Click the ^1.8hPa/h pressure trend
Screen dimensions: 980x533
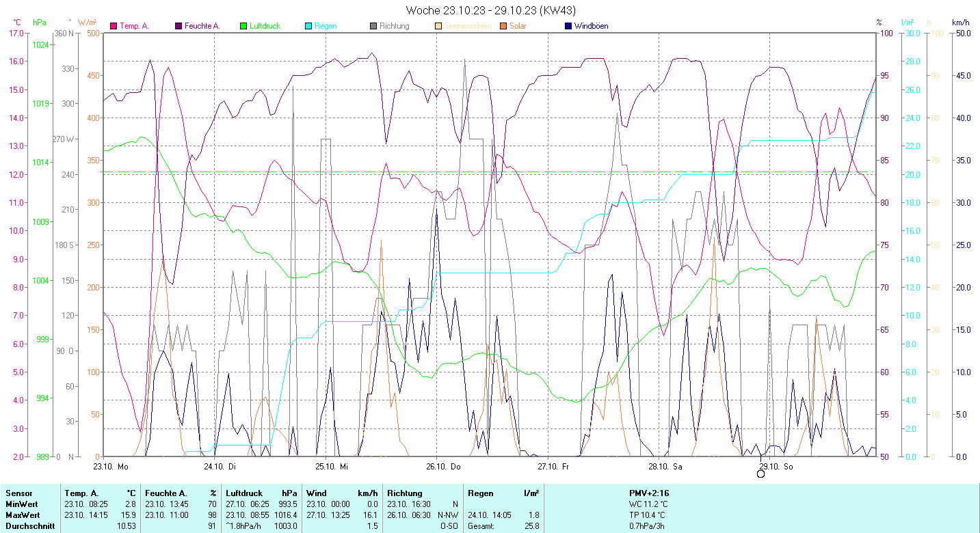pyautogui.click(x=244, y=526)
